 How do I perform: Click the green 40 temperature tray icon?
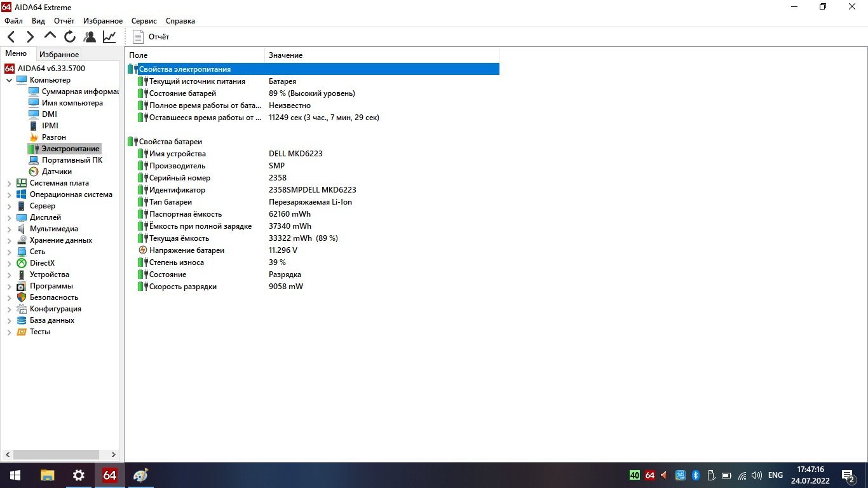pyautogui.click(x=634, y=475)
